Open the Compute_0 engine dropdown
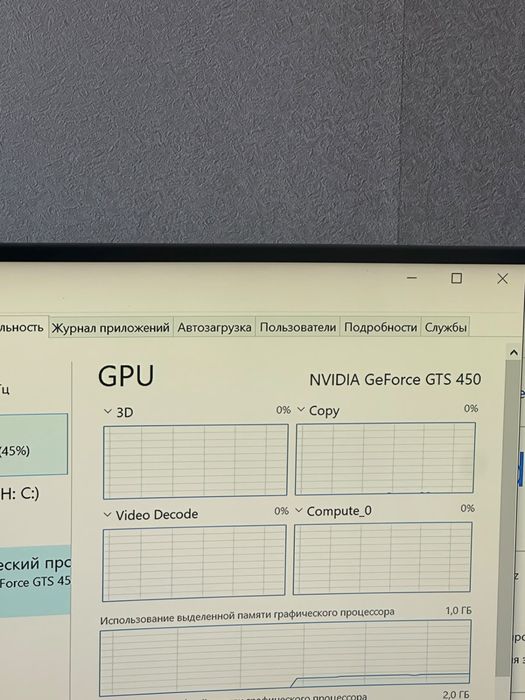This screenshot has width=525, height=700. [x=299, y=510]
